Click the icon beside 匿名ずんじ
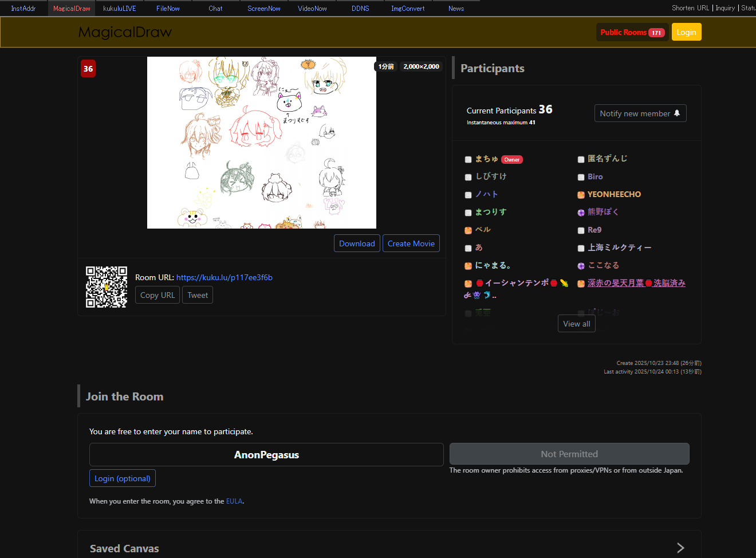 pos(581,160)
